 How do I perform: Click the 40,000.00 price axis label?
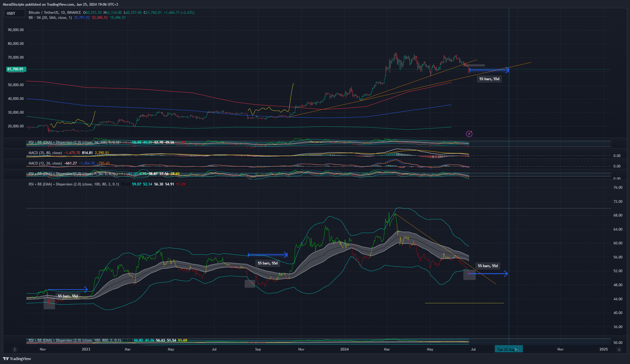click(x=16, y=99)
